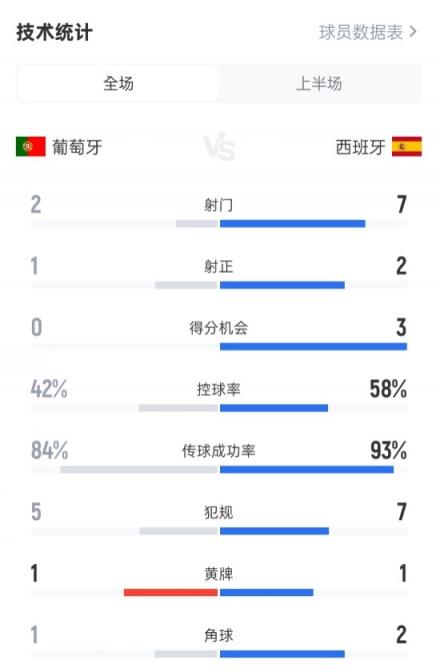Select the 葡萄牙 team name
Screen dimensions: 440x672
click(x=77, y=147)
